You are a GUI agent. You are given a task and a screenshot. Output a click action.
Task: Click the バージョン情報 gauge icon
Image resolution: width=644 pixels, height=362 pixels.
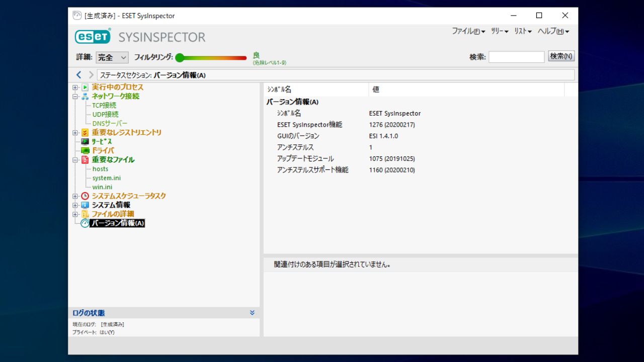[x=85, y=223]
